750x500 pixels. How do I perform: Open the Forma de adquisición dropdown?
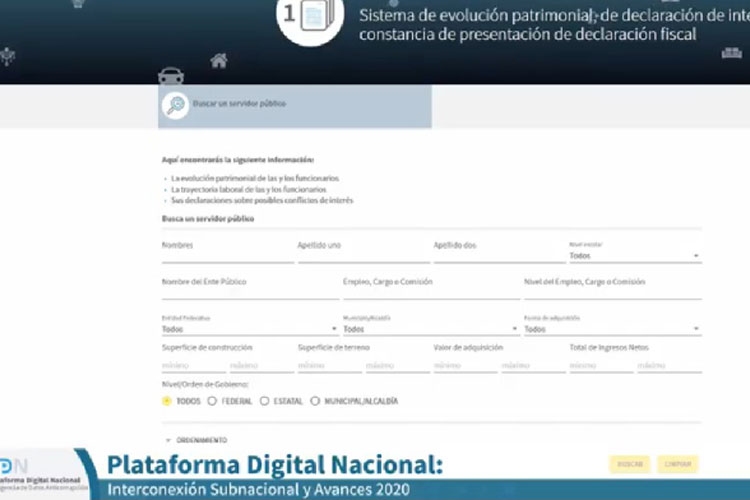(613, 329)
